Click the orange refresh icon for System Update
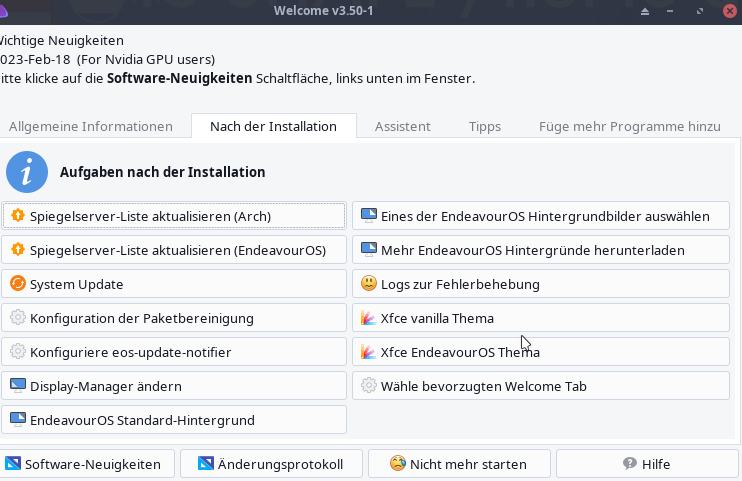742x481 pixels. pos(18,284)
